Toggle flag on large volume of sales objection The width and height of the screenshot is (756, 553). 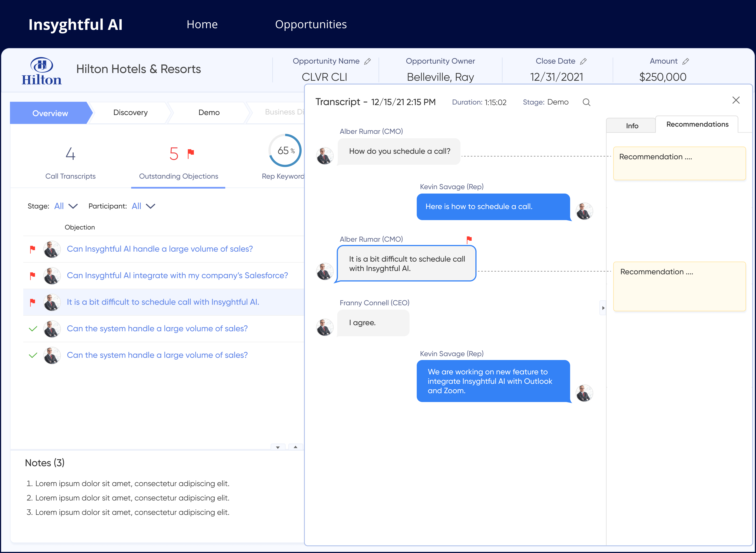[32, 249]
